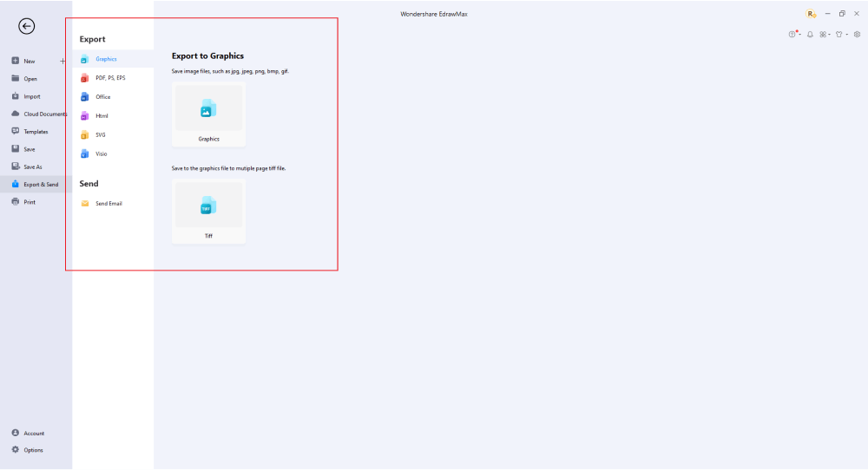This screenshot has width=868, height=470.
Task: Click the back arrow icon
Action: tap(27, 26)
